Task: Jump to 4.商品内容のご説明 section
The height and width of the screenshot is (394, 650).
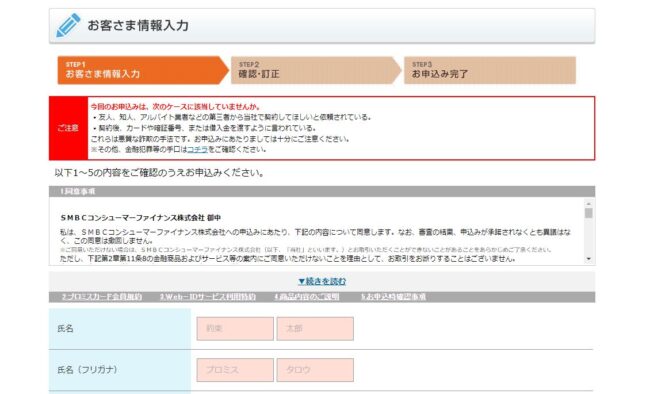Action: pos(306,297)
